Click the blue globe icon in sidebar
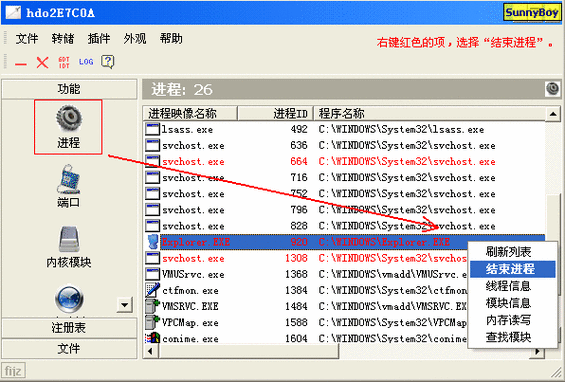The image size is (565, 382). pos(69,299)
